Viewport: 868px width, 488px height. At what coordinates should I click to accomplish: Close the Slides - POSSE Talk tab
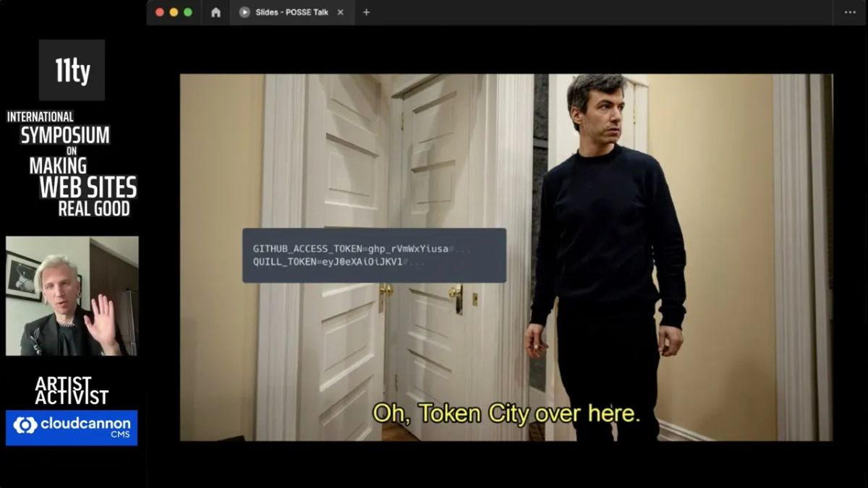pos(341,12)
